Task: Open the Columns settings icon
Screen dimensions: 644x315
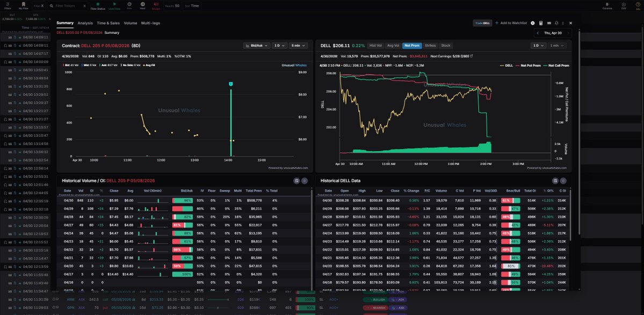Action: [607, 4]
